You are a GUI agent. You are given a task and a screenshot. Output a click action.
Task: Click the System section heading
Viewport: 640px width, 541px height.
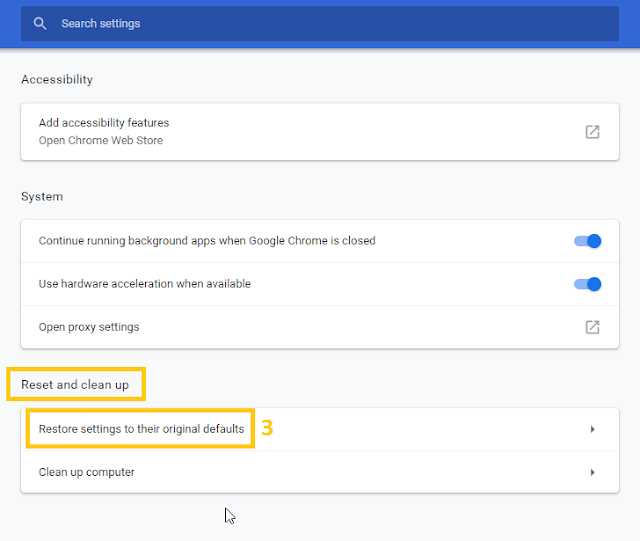click(x=42, y=197)
